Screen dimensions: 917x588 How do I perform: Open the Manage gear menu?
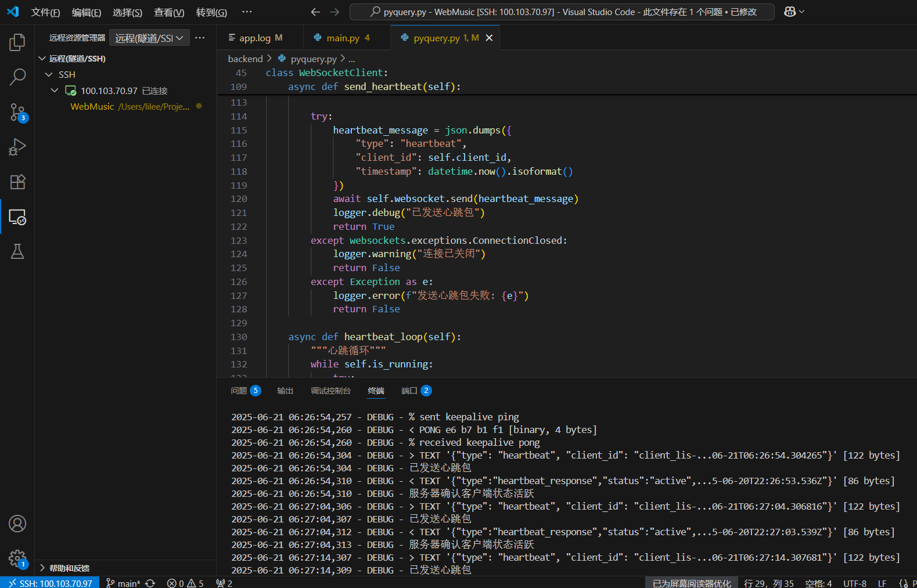[x=17, y=559]
